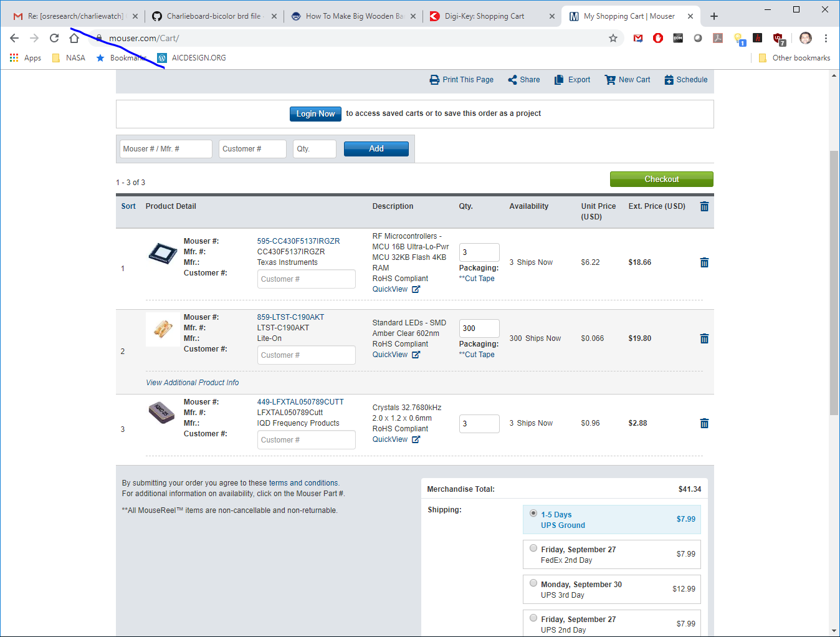Click the Login Now button

click(315, 113)
